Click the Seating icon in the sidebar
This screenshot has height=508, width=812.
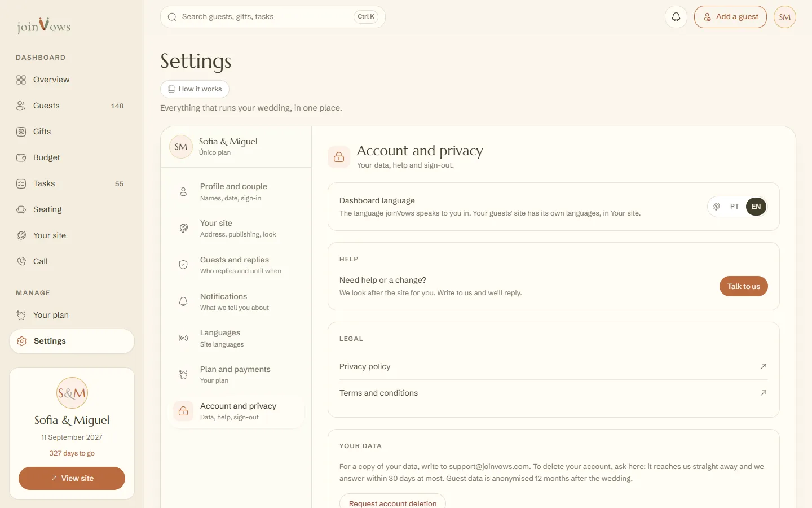point(21,210)
